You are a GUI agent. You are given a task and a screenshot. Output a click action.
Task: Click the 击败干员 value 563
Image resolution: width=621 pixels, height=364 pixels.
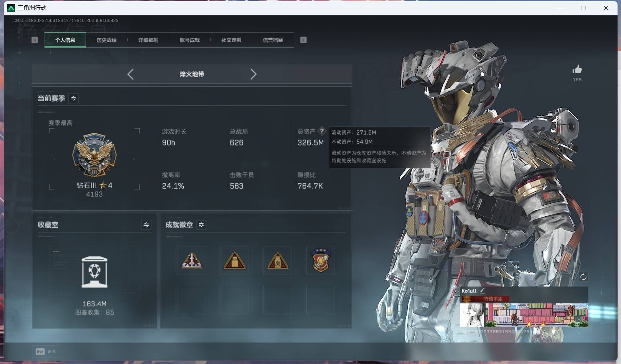point(236,186)
